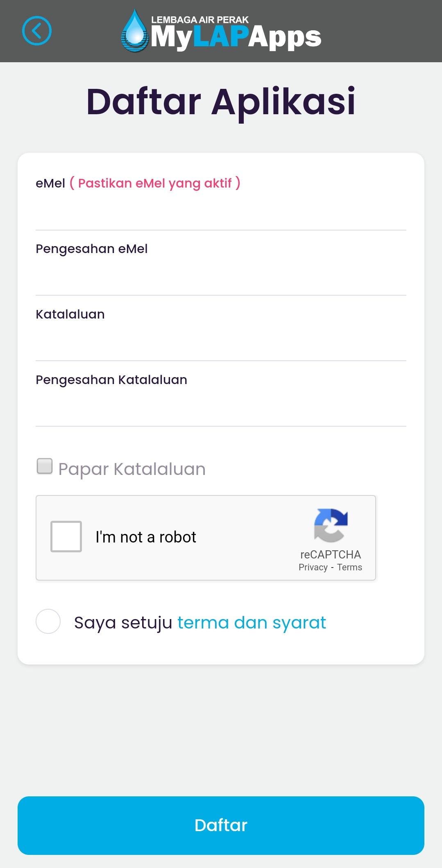
Task: Check the I'm not a robot box
Action: (x=66, y=536)
